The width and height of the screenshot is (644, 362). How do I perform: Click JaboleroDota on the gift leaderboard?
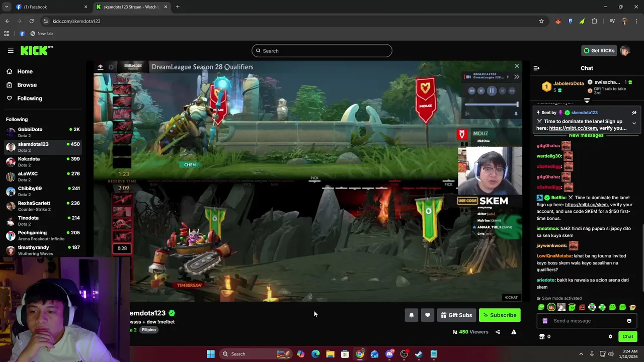[569, 83]
